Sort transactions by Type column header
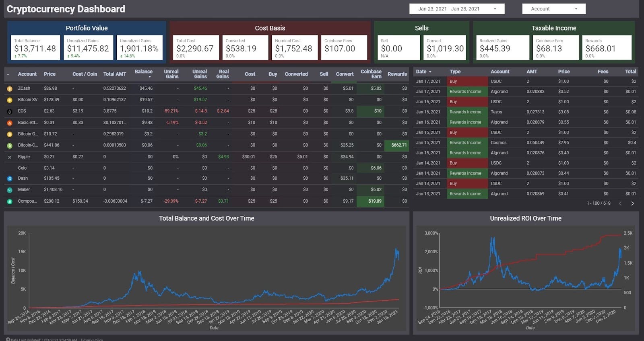The image size is (644, 341). (455, 72)
